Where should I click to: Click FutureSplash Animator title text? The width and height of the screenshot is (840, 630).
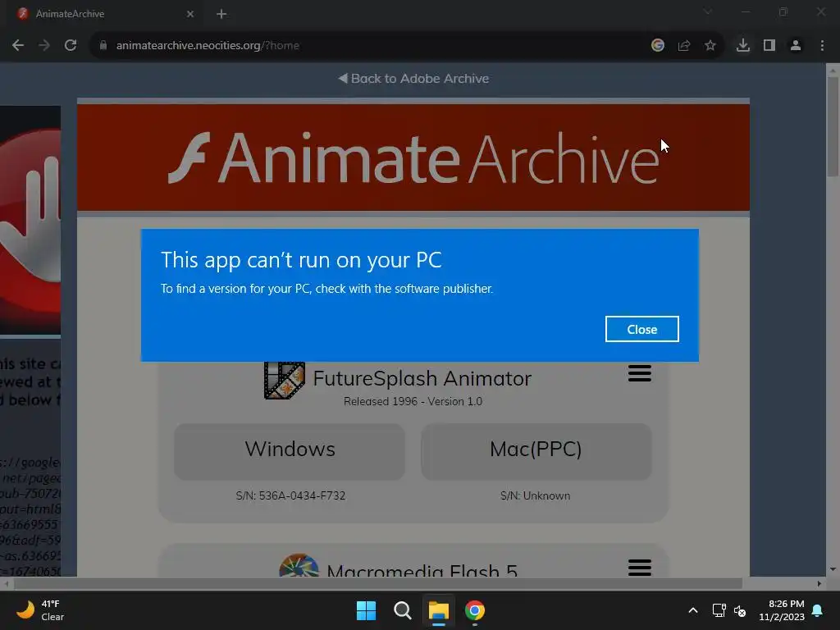tap(422, 379)
